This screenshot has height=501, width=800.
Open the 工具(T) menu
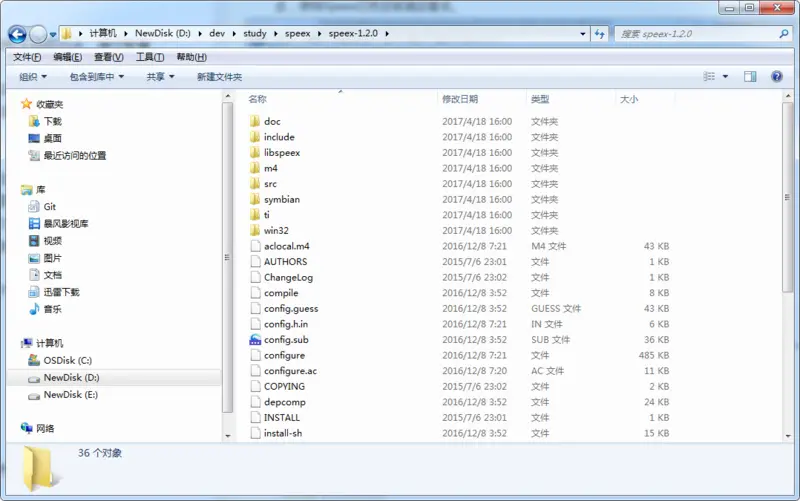[149, 57]
